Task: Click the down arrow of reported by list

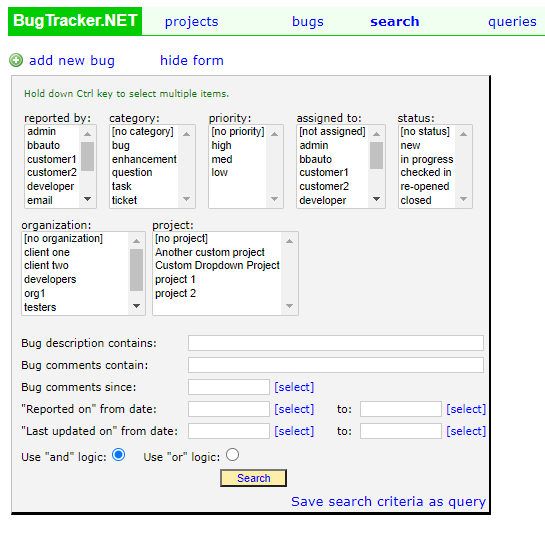Action: pyautogui.click(x=88, y=199)
